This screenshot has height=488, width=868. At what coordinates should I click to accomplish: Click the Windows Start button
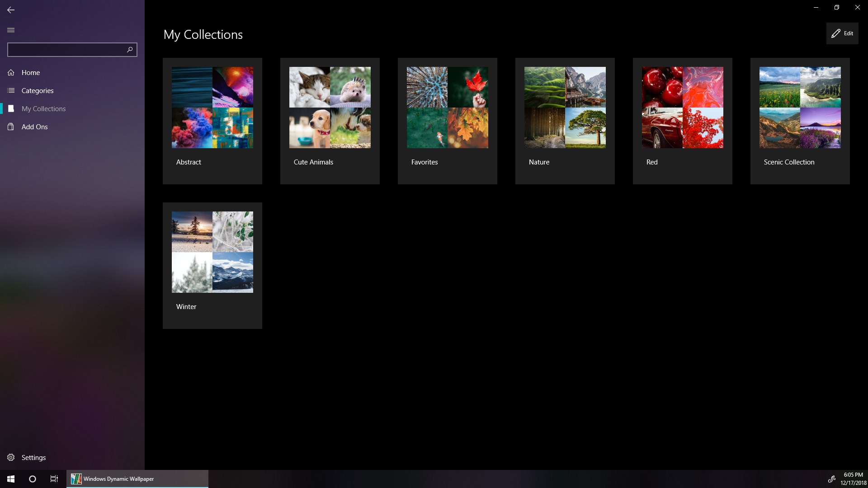click(x=11, y=479)
